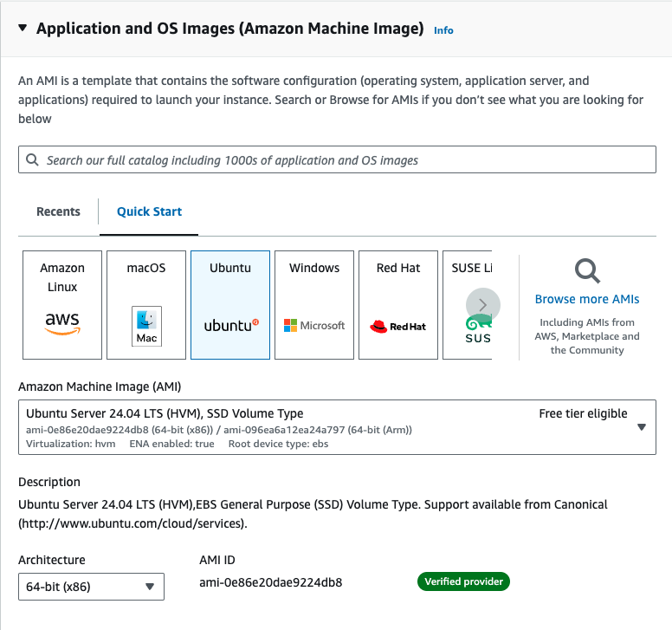Click the Verified provider badge

(463, 581)
